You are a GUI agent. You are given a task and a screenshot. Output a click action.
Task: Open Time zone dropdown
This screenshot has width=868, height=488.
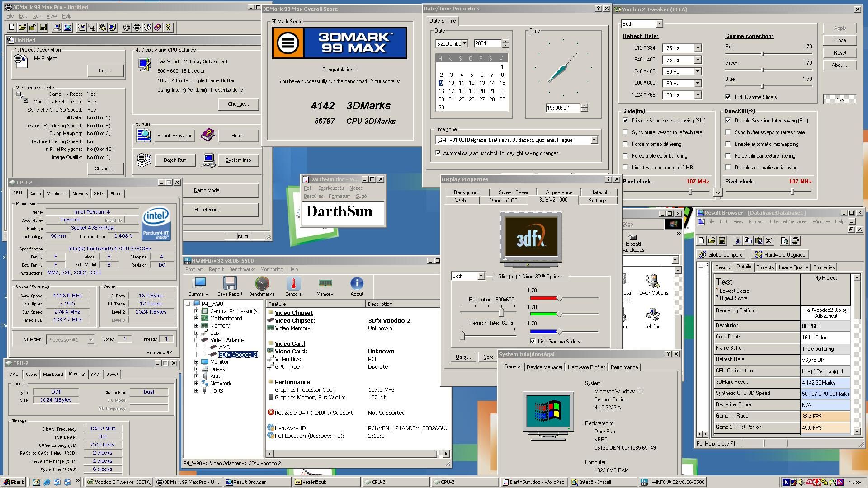[x=594, y=140]
